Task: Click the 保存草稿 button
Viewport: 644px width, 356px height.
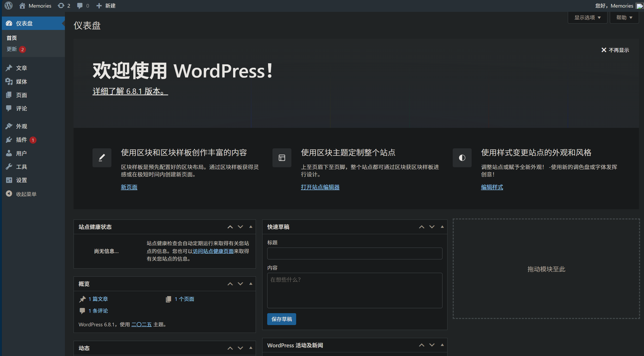Action: (x=281, y=319)
